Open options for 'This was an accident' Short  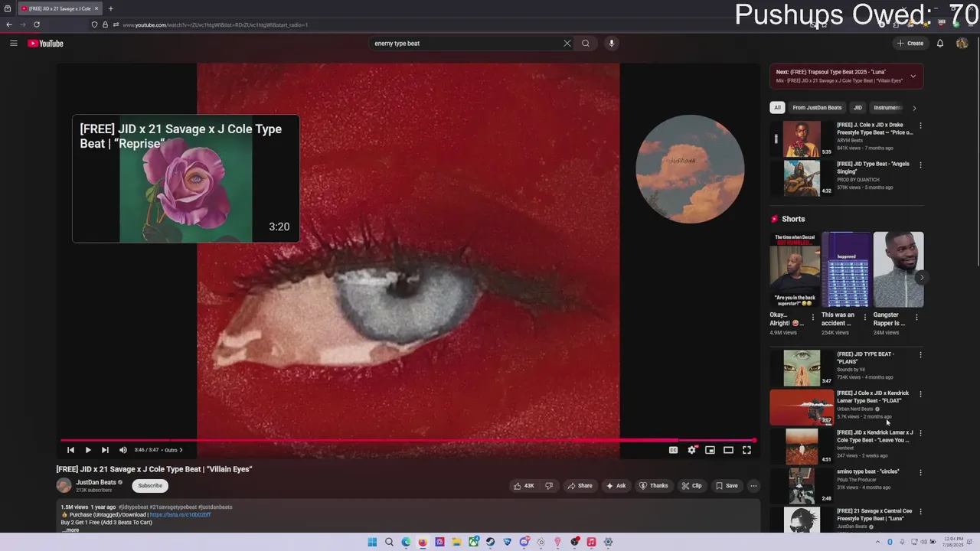coord(865,317)
